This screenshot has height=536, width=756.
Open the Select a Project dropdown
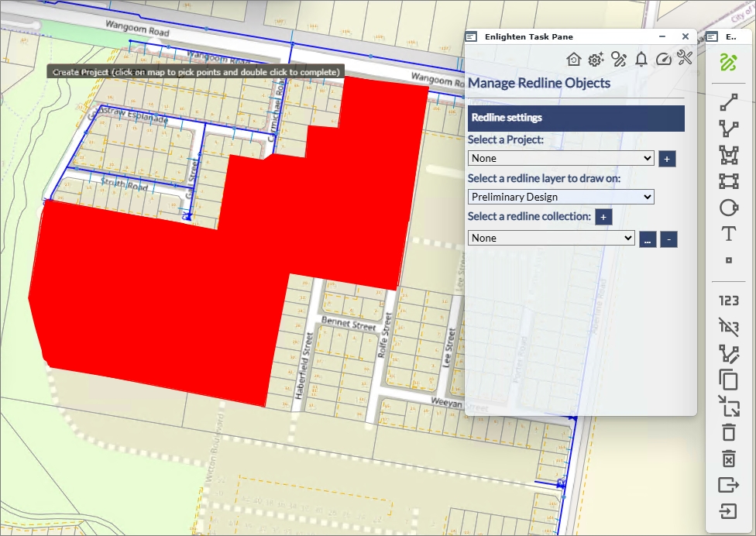click(x=561, y=158)
